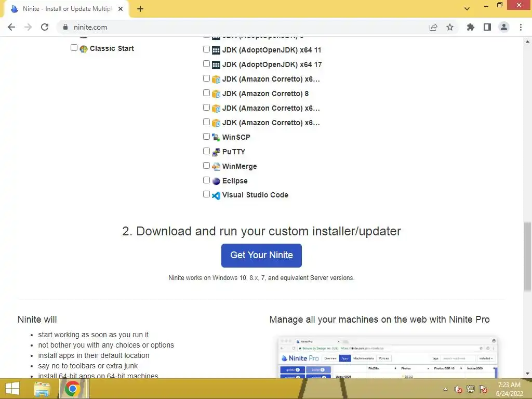This screenshot has width=532, height=399.
Task: Click the 'Ninite will' heading
Action: 37,320
